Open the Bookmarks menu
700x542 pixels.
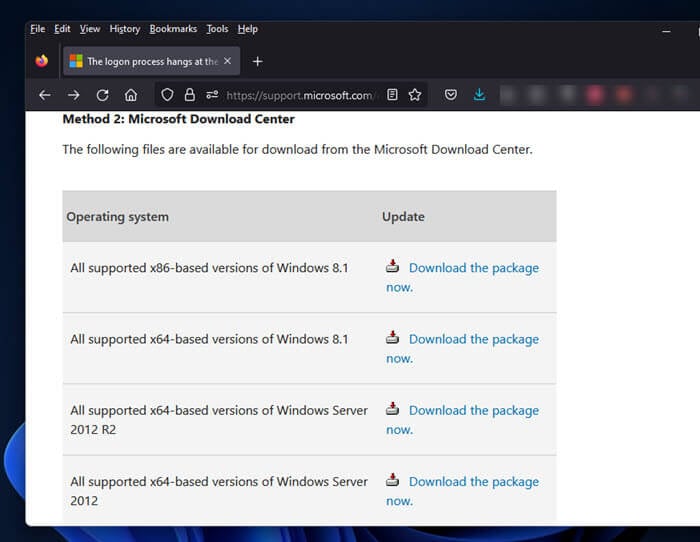(173, 29)
